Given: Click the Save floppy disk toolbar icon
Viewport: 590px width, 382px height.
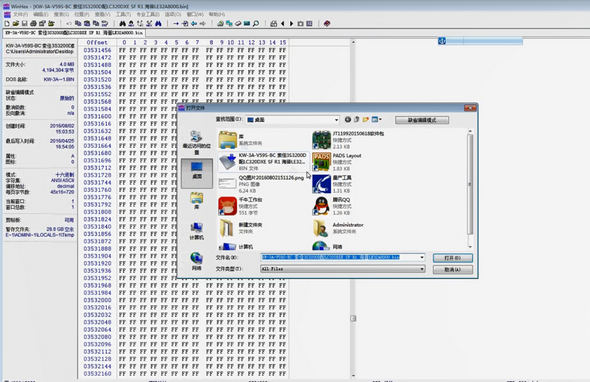Looking at the screenshot, I should point(24,23).
